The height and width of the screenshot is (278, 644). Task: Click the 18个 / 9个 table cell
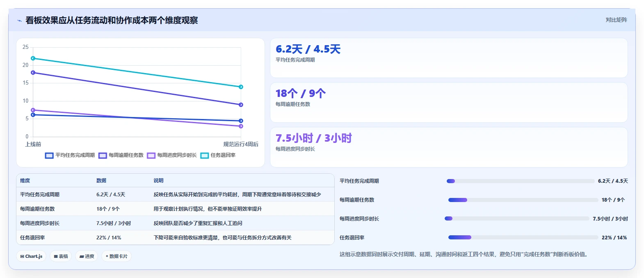tap(108, 209)
